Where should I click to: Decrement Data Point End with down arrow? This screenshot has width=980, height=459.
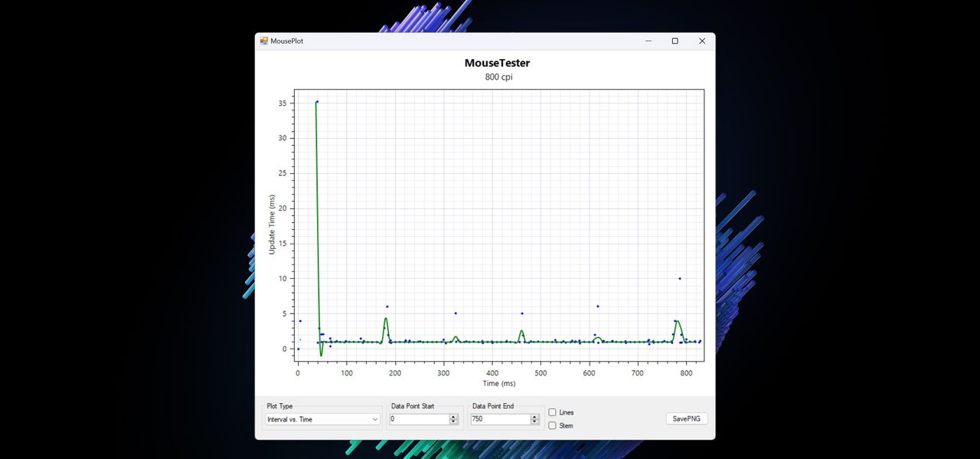pos(534,422)
